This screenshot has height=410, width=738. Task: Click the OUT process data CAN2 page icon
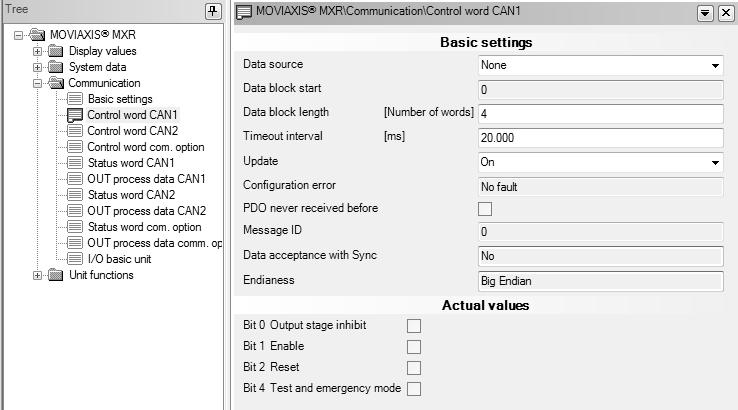75,211
